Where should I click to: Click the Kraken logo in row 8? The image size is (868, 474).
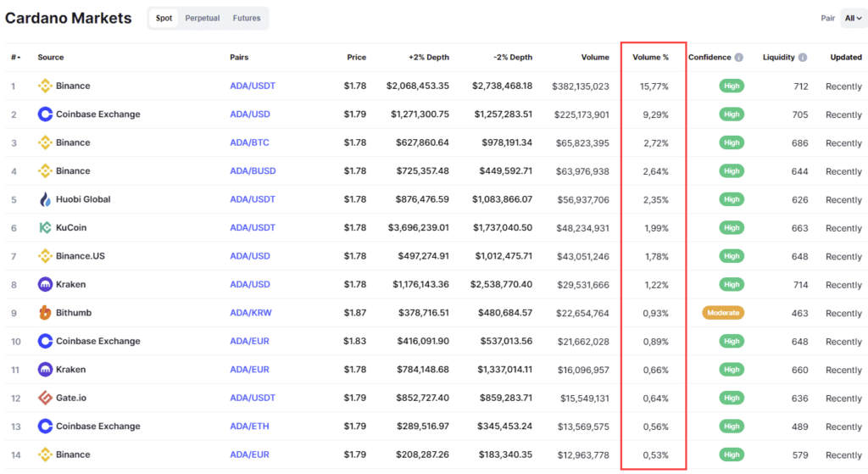pos(45,285)
